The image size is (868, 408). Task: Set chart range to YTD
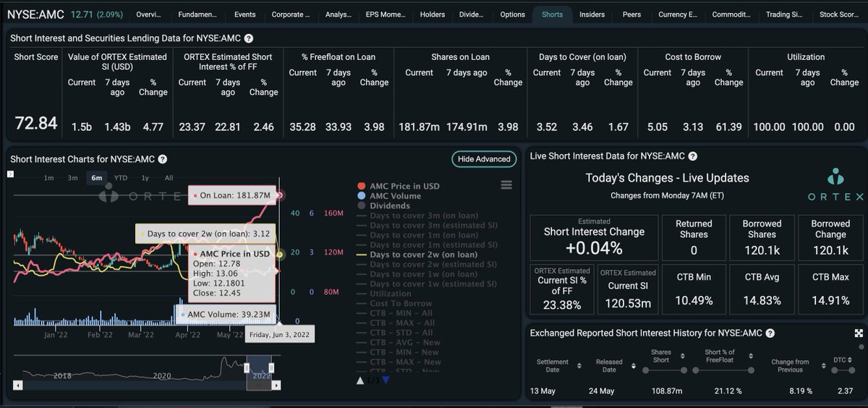120,177
